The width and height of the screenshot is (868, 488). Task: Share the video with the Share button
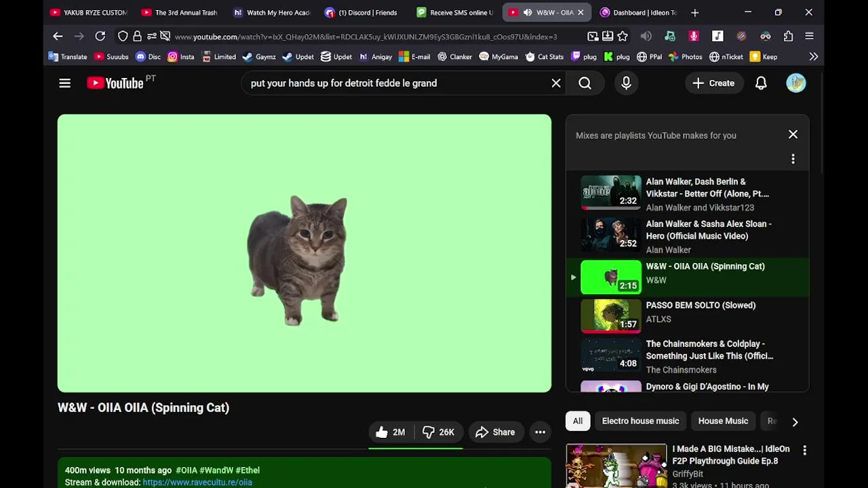pos(495,432)
